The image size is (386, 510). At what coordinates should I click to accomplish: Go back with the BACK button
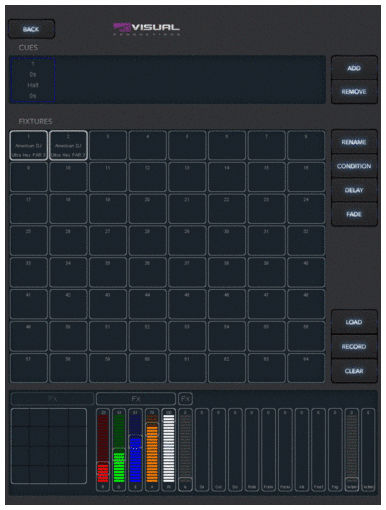(31, 29)
